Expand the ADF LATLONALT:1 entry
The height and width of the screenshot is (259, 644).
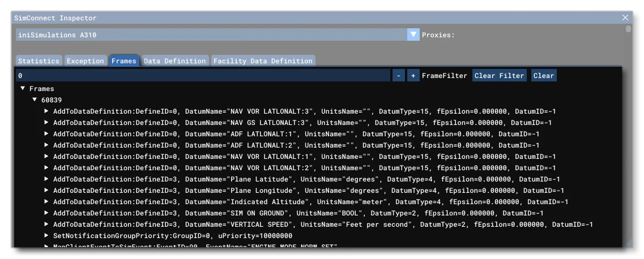pyautogui.click(x=47, y=134)
